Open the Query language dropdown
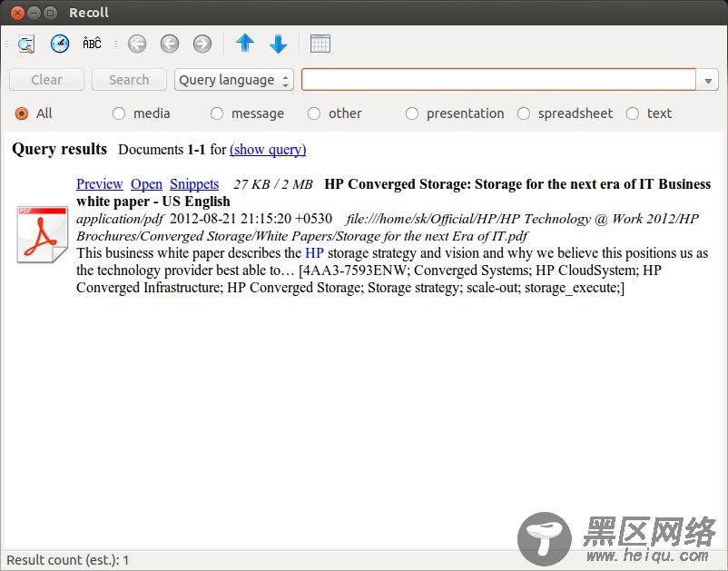 234,80
